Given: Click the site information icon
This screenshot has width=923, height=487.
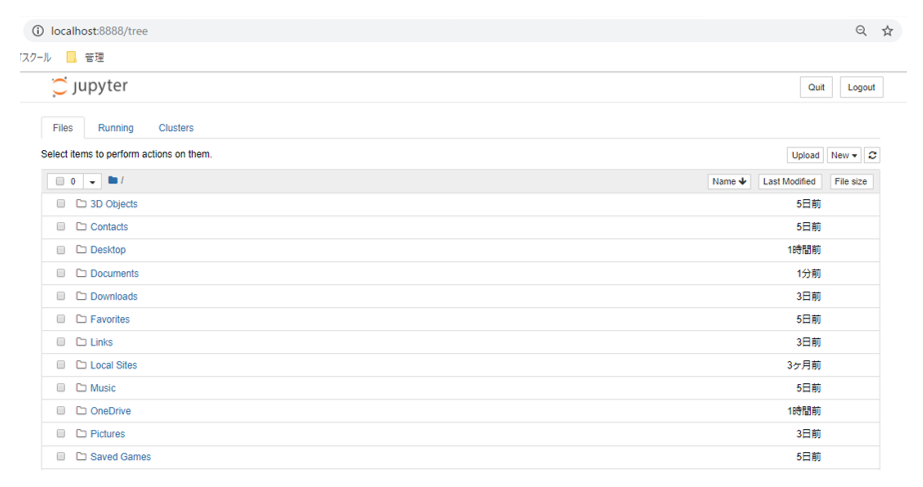Looking at the screenshot, I should (x=38, y=31).
